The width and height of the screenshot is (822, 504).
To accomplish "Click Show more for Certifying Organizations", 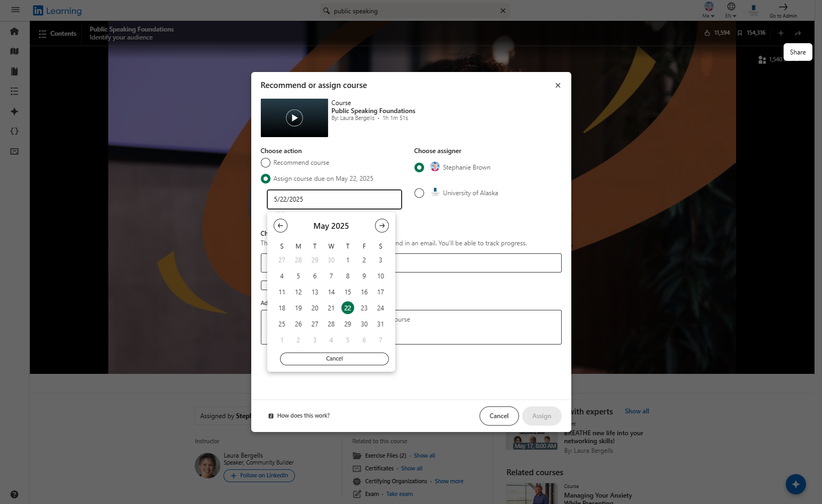I will pos(449,482).
